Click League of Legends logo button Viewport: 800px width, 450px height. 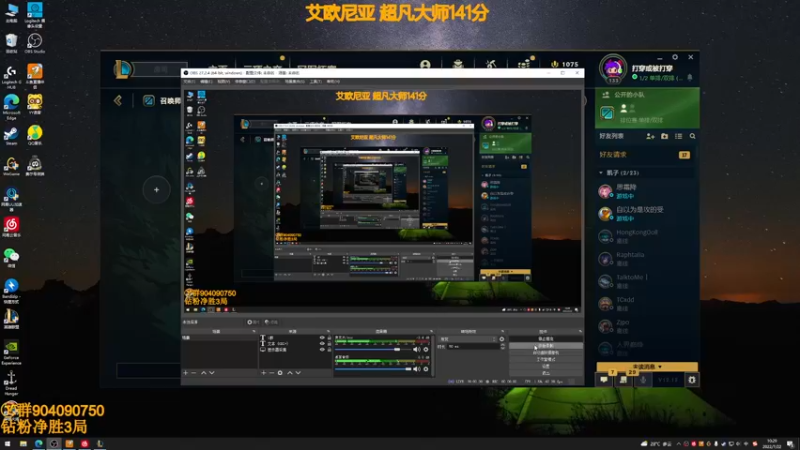point(122,69)
